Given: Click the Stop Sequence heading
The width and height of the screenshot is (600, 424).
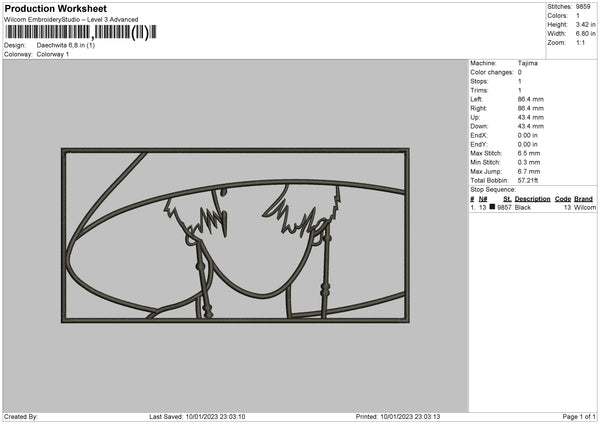Looking at the screenshot, I should point(493,189).
